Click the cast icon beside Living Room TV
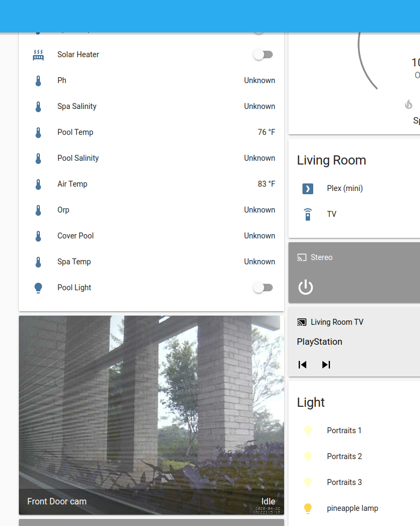The image size is (420, 526). pos(302,322)
